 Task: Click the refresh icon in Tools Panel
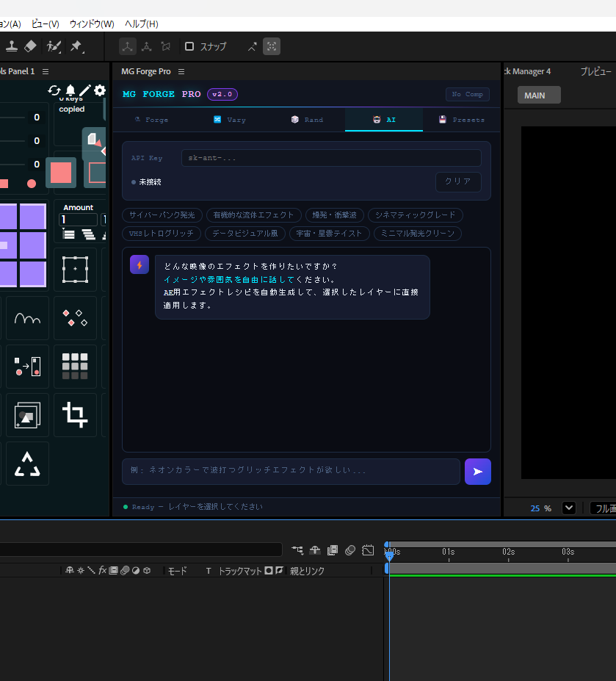click(x=54, y=90)
